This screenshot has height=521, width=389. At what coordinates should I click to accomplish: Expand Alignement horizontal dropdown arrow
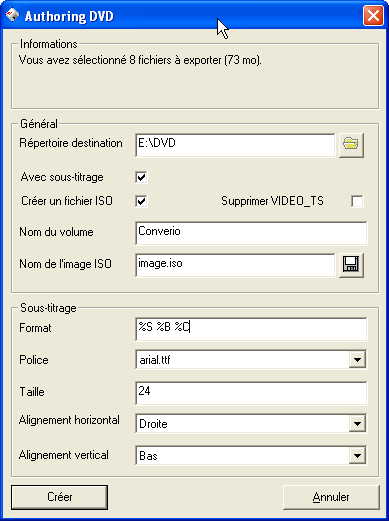point(357,423)
